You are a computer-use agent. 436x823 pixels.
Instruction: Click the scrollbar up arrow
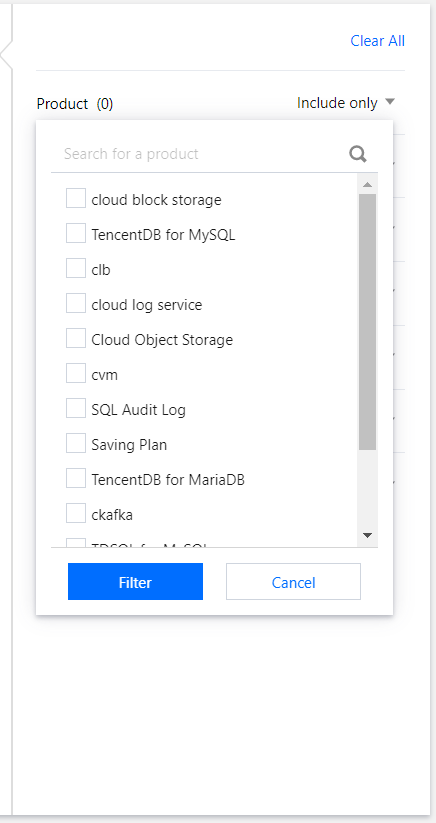pos(367,184)
